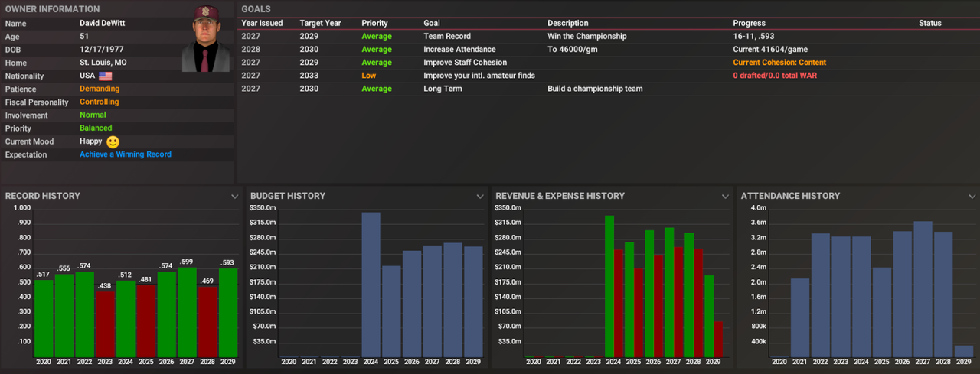
Task: Click the 'Balanced' priority value
Action: point(96,128)
